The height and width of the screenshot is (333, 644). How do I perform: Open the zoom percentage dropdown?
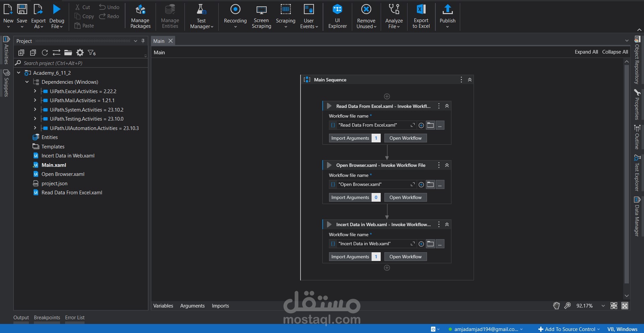click(x=603, y=306)
